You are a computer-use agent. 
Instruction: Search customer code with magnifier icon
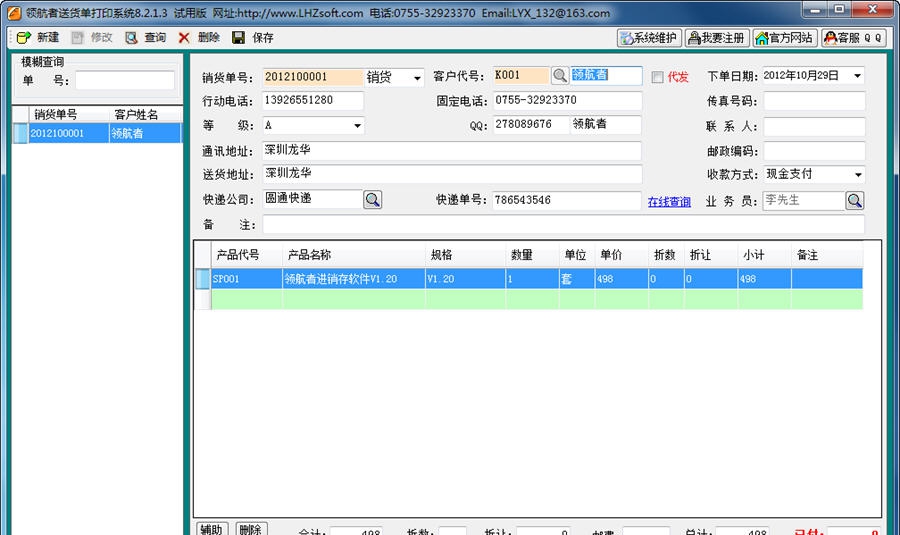coord(560,75)
